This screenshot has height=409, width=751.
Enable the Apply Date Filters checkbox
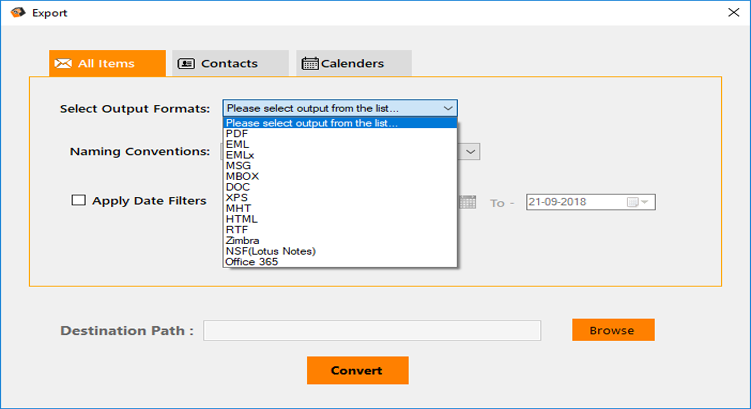[79, 200]
